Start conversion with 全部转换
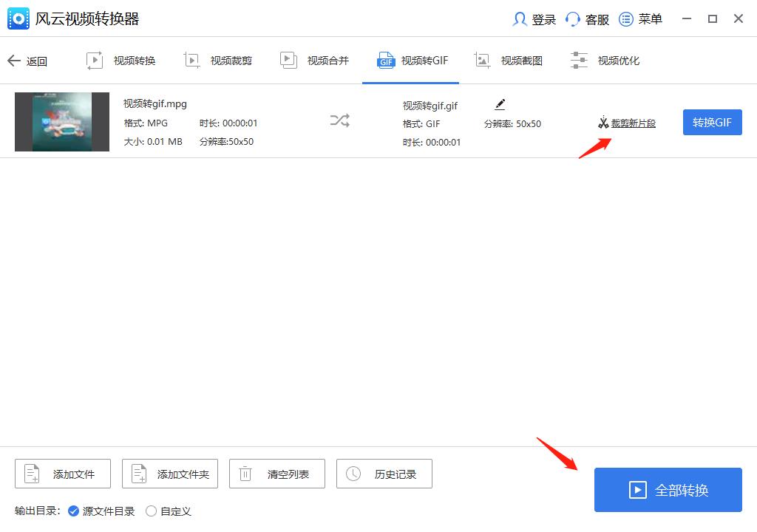Viewport: 757px width, 532px height. coord(668,490)
